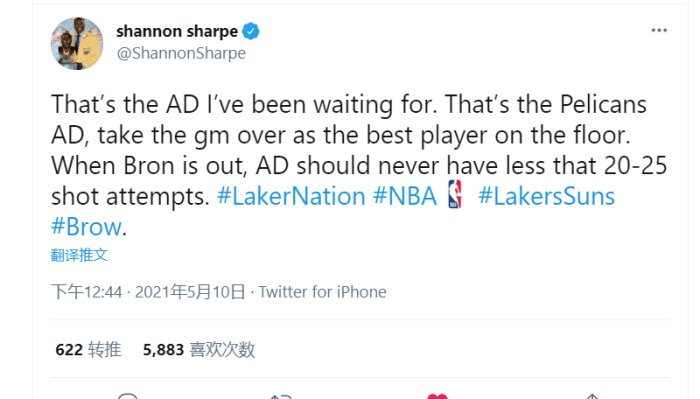700x399 pixels.
Task: View the 622 转推 retweets list
Action: pos(88,349)
